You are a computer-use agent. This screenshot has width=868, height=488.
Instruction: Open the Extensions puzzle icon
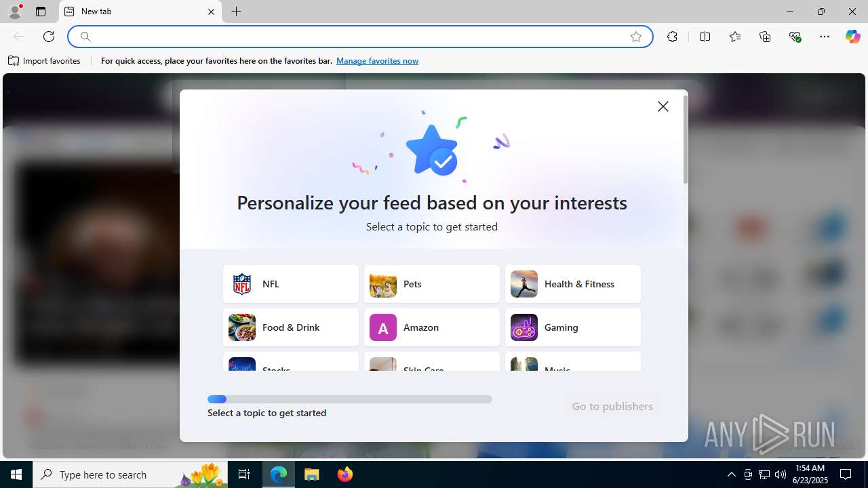tap(672, 37)
